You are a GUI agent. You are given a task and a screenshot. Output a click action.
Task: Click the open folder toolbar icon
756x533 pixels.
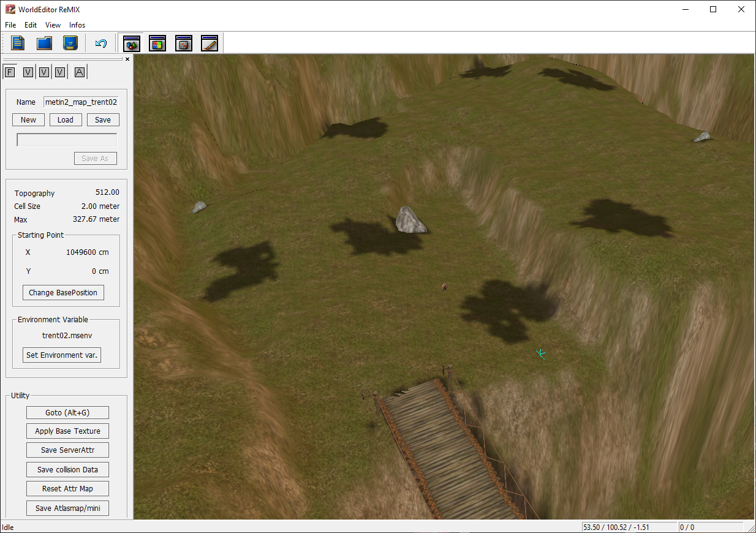pos(45,43)
